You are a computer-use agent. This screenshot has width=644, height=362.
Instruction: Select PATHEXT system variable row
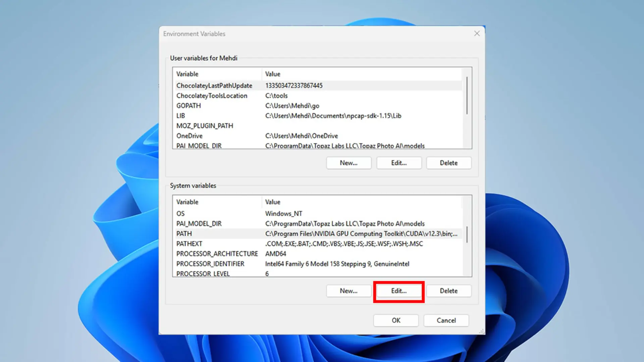pos(318,244)
